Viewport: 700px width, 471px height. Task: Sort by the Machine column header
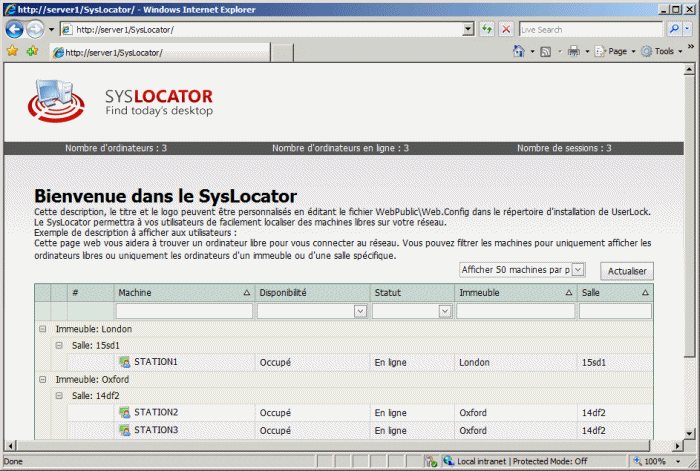click(x=184, y=293)
